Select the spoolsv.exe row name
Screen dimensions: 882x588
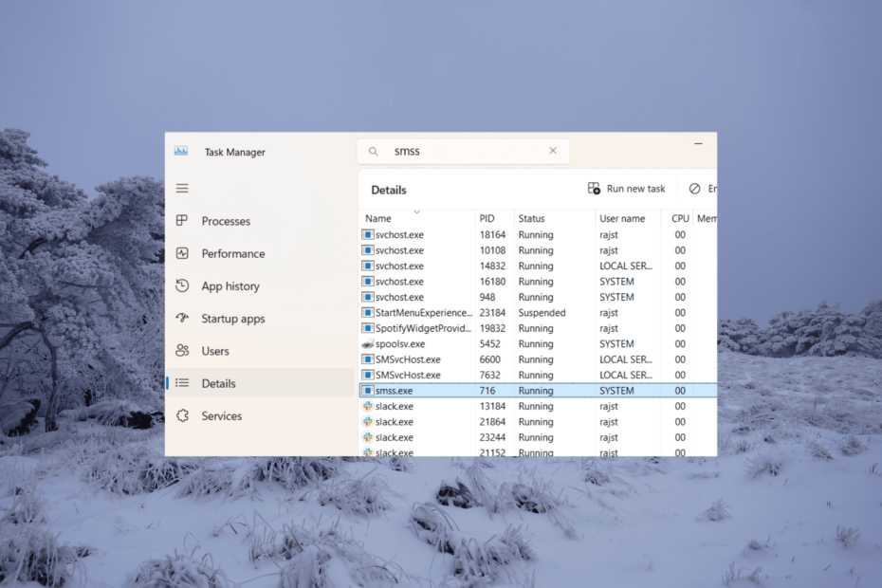400,344
